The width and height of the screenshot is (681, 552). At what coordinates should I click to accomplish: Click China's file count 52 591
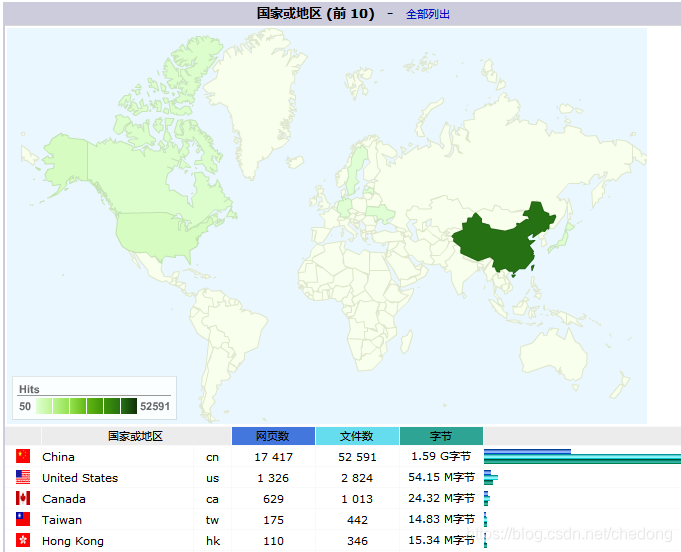357,457
